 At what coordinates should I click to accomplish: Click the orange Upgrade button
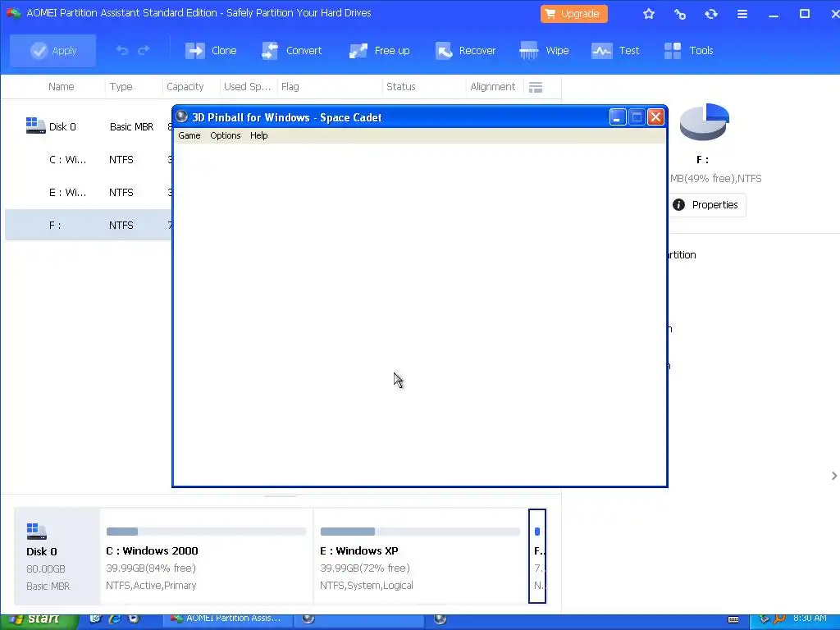(x=573, y=14)
